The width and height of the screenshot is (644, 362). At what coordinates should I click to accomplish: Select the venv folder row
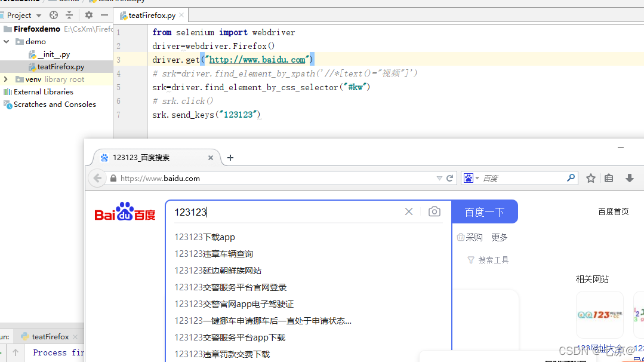click(56, 79)
